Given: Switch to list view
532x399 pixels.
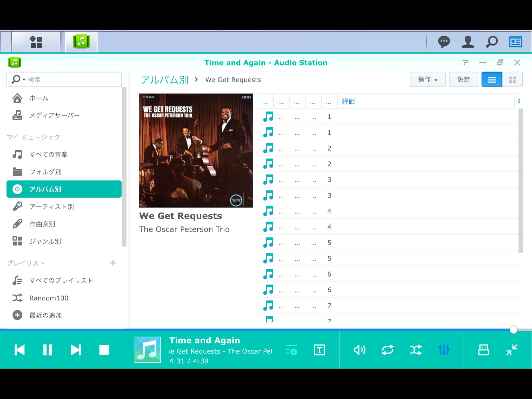Looking at the screenshot, I should (x=492, y=79).
